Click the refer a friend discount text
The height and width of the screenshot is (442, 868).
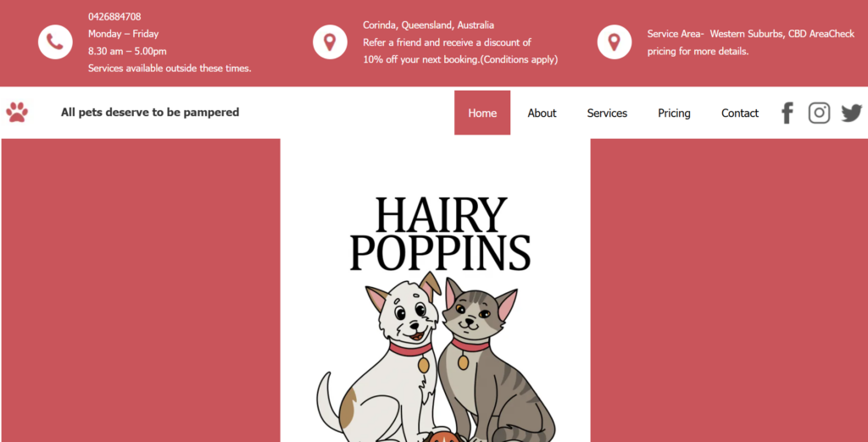pyautogui.click(x=460, y=51)
